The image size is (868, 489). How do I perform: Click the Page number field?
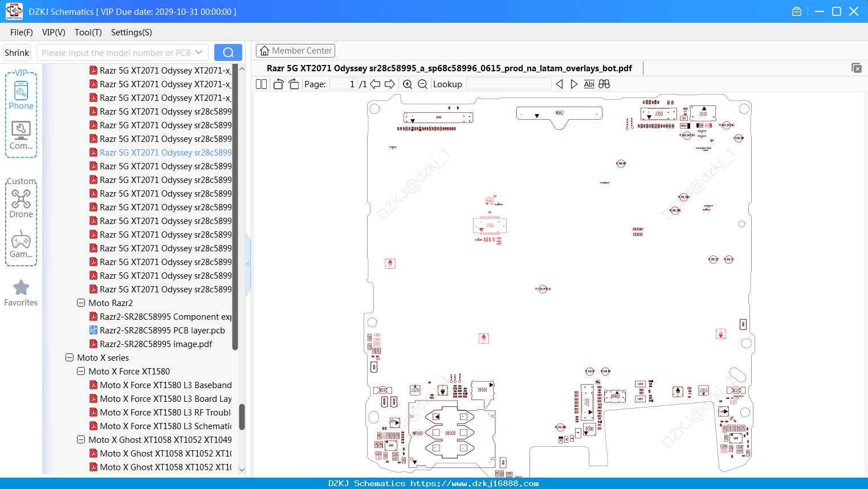tap(344, 84)
